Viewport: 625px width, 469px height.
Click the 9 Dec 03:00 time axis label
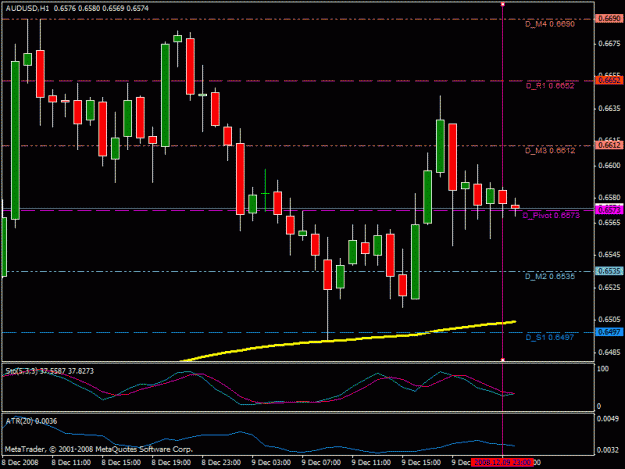pyautogui.click(x=271, y=462)
